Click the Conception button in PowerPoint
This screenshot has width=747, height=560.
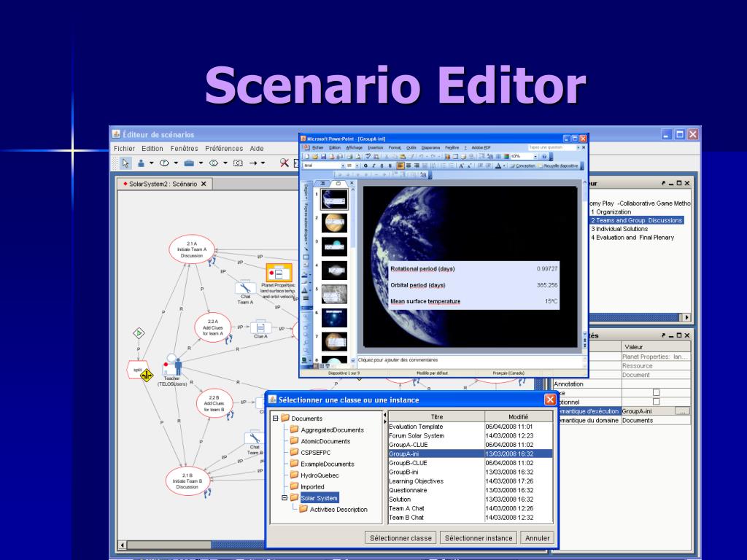[522, 166]
